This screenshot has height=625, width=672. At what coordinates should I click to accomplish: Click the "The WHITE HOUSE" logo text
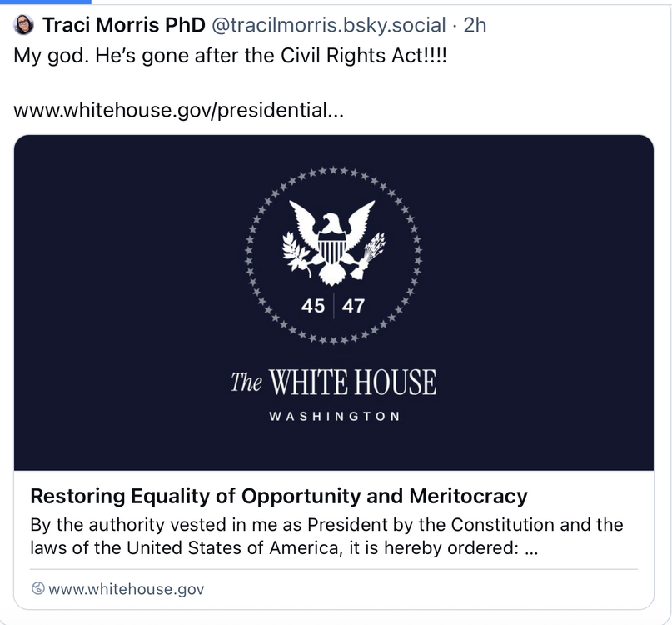coord(333,383)
